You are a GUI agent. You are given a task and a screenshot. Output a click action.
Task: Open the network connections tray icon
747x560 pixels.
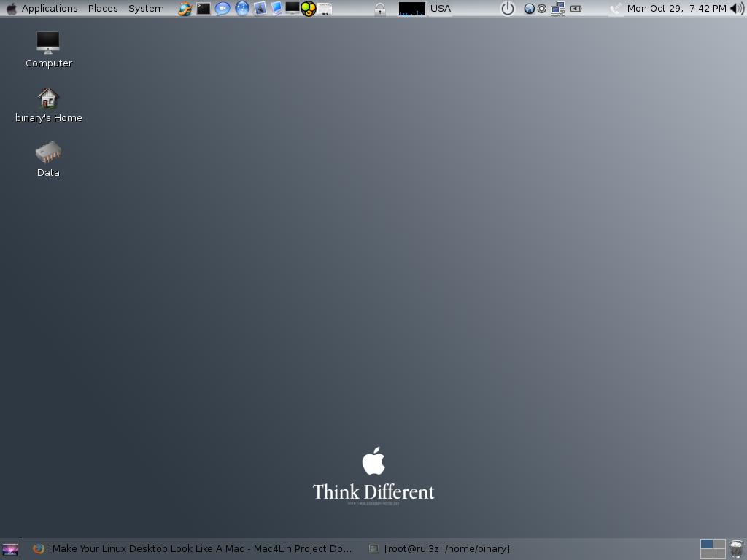click(558, 9)
